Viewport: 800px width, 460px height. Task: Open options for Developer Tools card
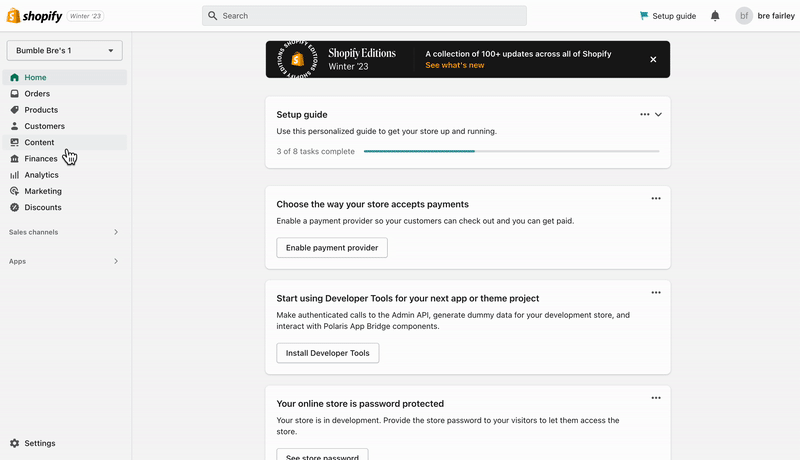pos(656,293)
